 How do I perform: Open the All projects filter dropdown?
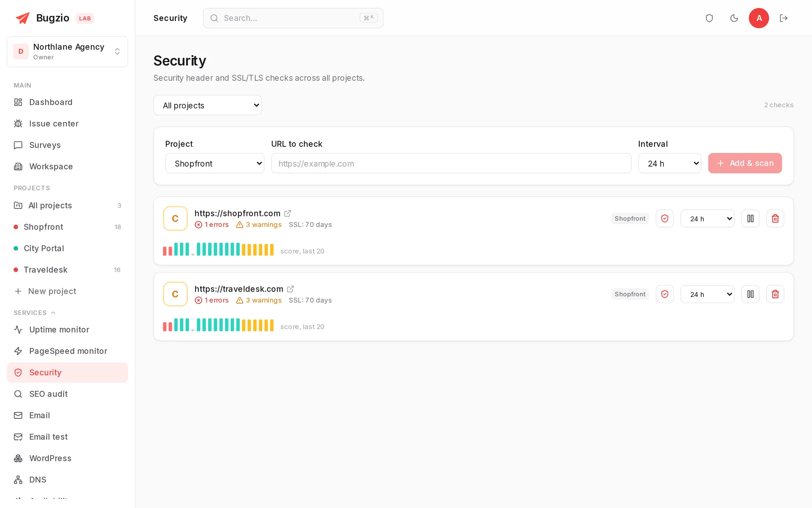point(208,105)
